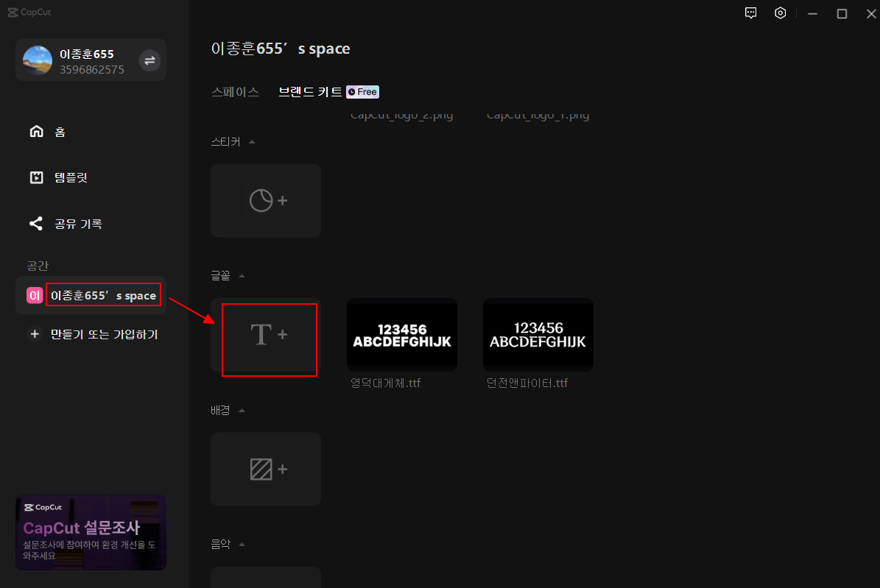Switch to 스페이스 tab

[235, 91]
